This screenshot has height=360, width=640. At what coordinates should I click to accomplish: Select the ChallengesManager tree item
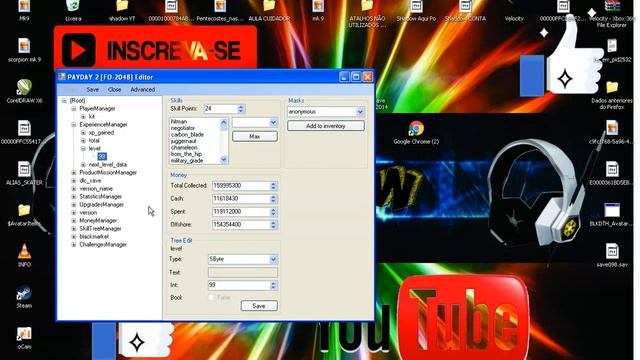(x=103, y=244)
